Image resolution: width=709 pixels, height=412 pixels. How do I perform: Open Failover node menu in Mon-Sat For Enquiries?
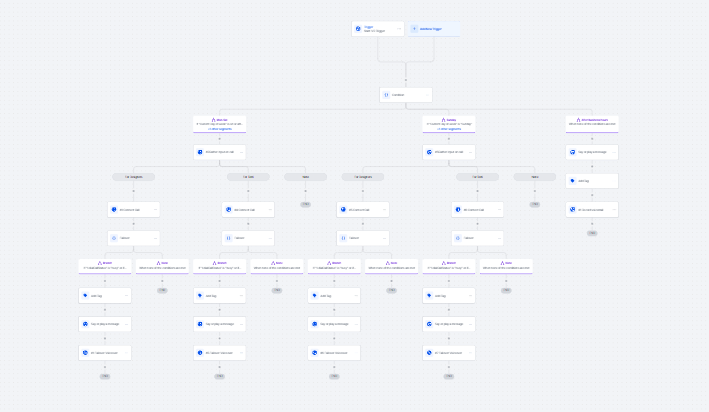coord(155,238)
